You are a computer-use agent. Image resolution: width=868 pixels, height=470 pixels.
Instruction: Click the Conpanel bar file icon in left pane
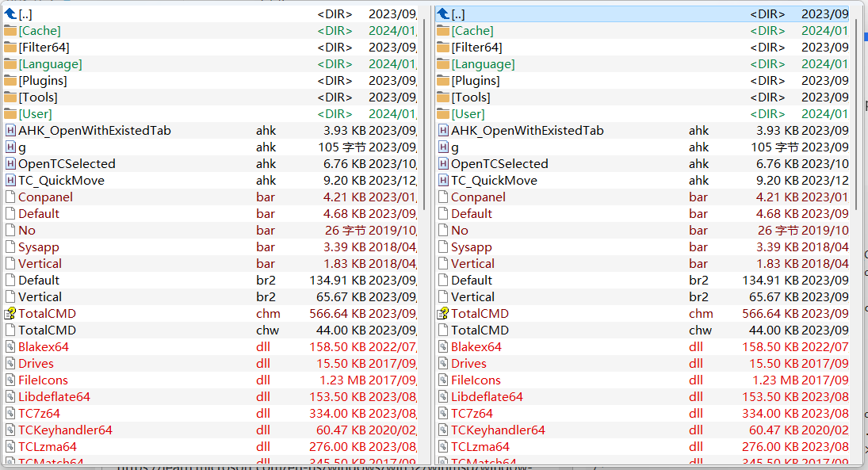coord(10,197)
